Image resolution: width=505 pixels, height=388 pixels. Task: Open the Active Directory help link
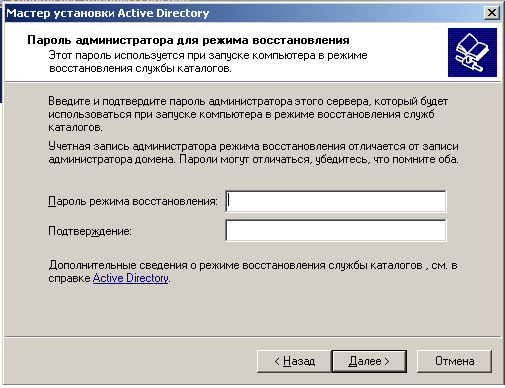click(x=131, y=278)
